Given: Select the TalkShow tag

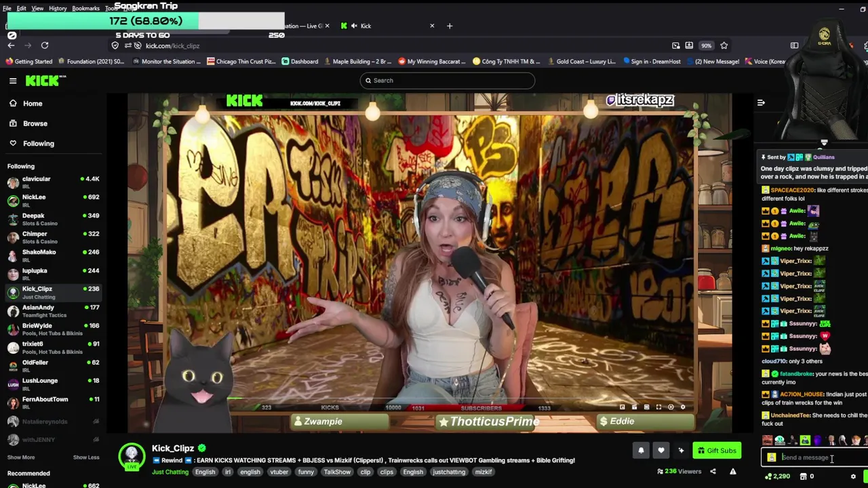Looking at the screenshot, I should (337, 472).
